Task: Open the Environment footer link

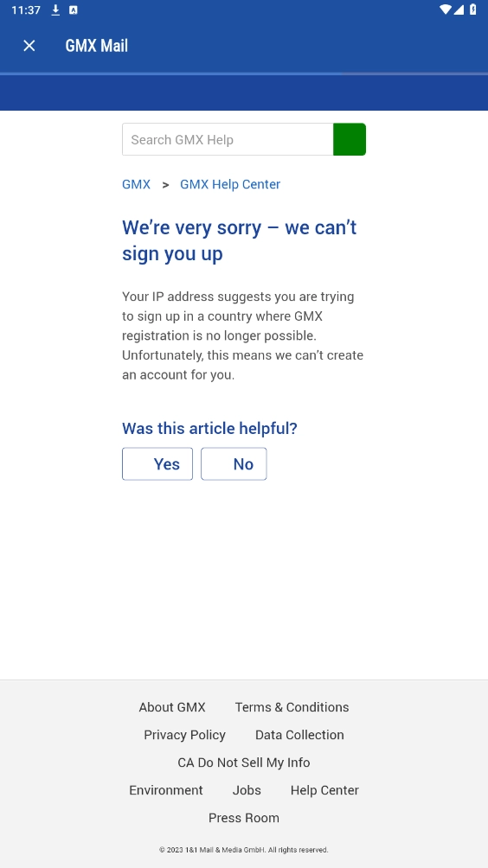Action: coord(166,790)
